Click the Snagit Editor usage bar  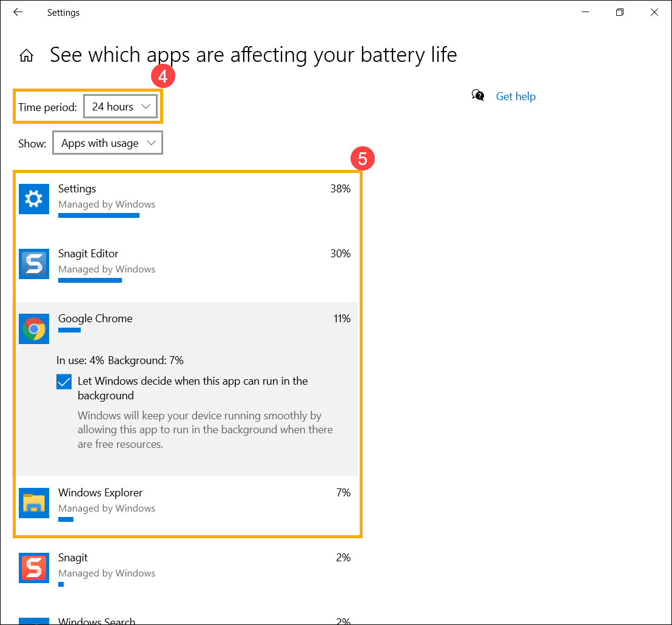click(90, 280)
